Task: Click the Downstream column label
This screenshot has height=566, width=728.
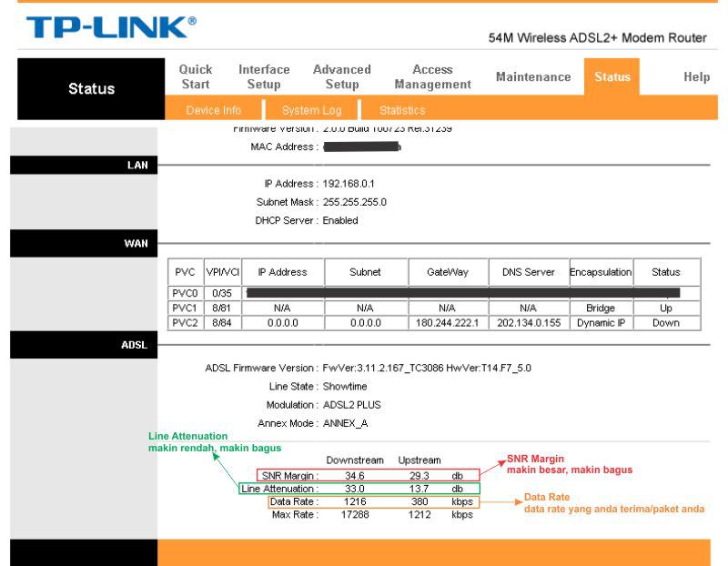Action: click(355, 460)
